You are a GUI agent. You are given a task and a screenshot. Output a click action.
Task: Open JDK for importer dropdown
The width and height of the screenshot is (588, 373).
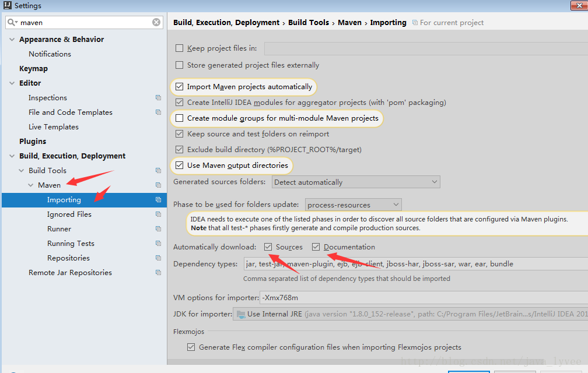(x=410, y=314)
